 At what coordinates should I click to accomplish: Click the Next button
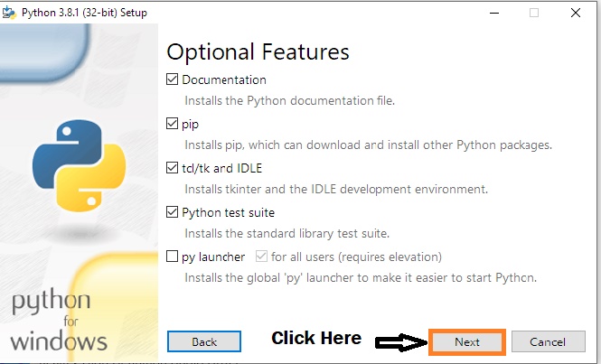(467, 341)
